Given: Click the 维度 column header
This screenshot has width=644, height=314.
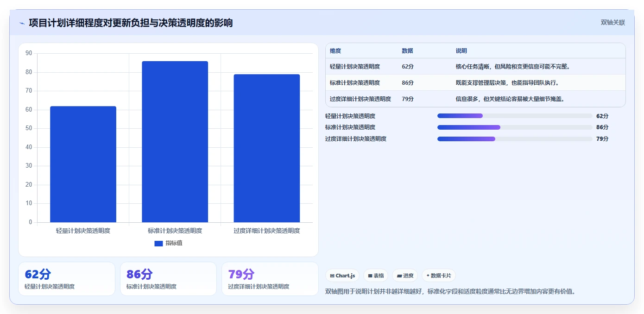Looking at the screenshot, I should [x=335, y=51].
